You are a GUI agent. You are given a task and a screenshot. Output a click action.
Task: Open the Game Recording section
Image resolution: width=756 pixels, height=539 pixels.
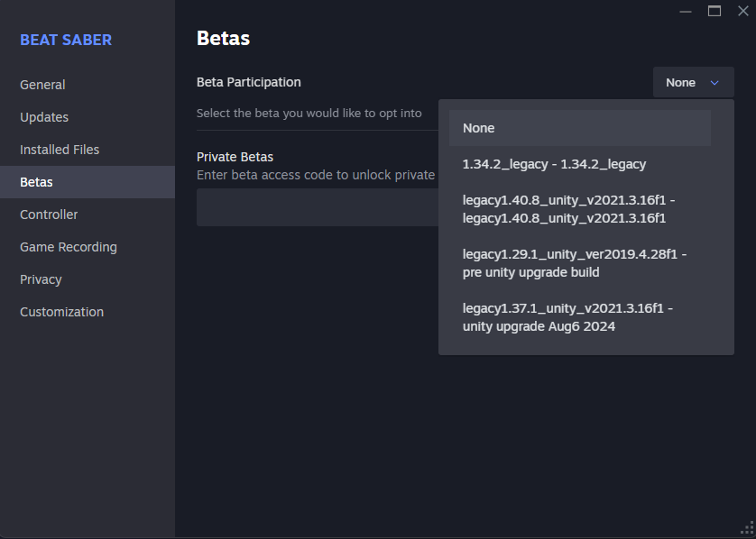pos(69,247)
